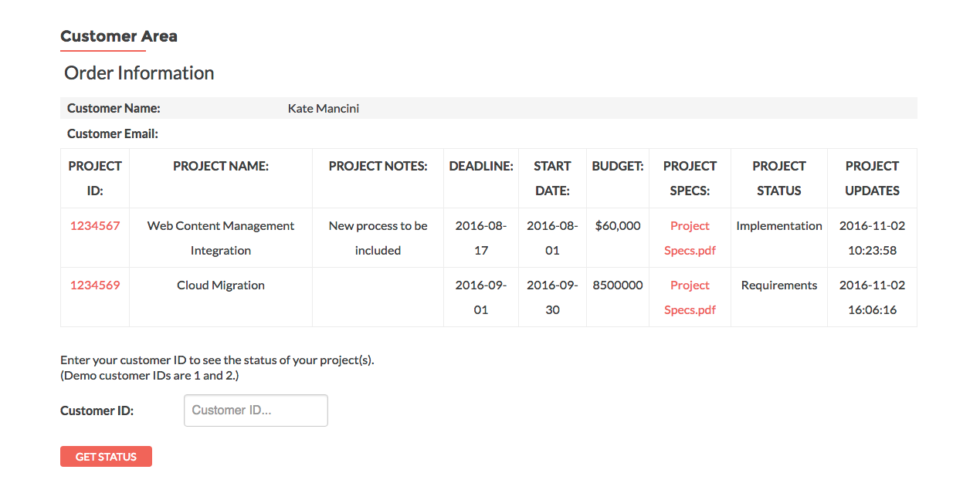Image resolution: width=980 pixels, height=500 pixels.
Task: Open Project Specs.pdf for Cloud Migration
Action: click(x=690, y=297)
